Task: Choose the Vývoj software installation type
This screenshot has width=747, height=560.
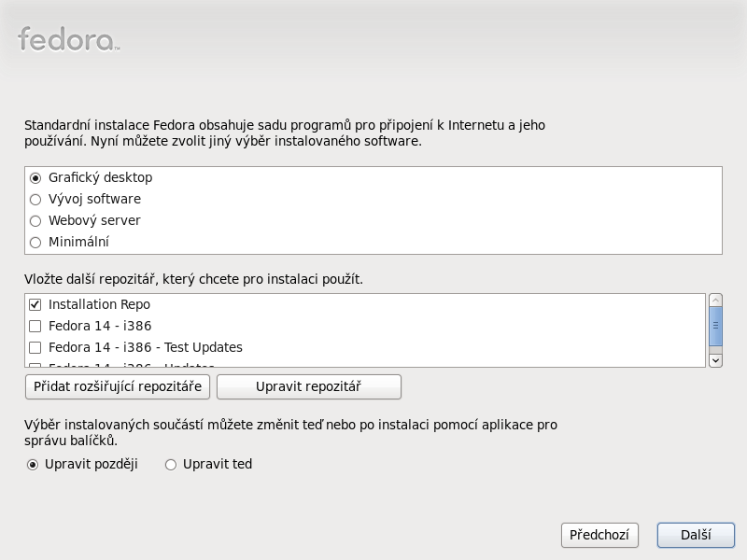Action: pos(35,200)
